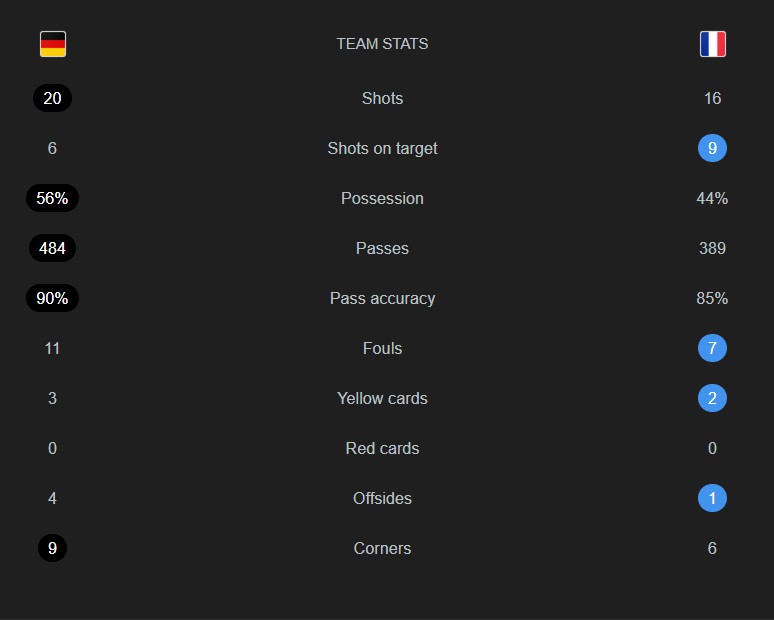This screenshot has height=620, width=774.
Task: Select the Yellow cards label
Action: [x=382, y=398]
